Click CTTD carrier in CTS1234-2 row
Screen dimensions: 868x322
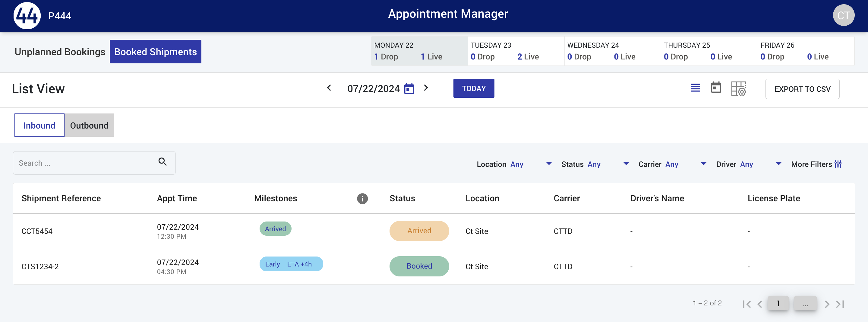[x=563, y=267]
